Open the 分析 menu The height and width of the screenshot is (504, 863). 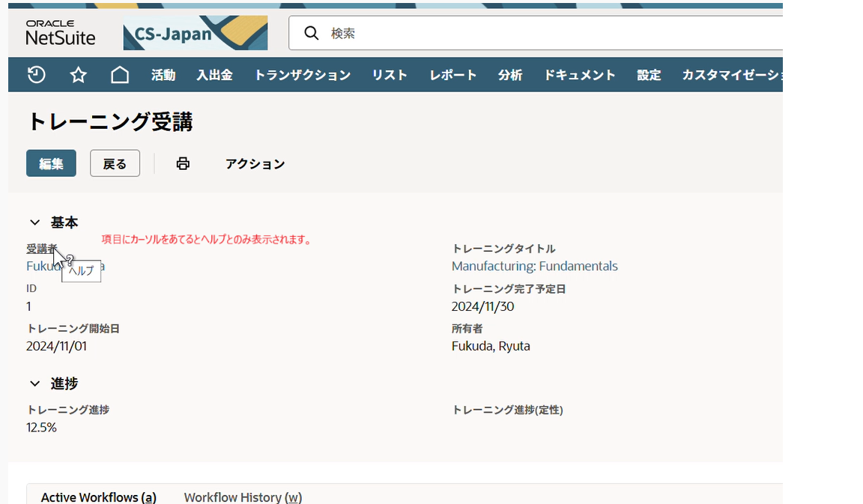click(x=510, y=75)
